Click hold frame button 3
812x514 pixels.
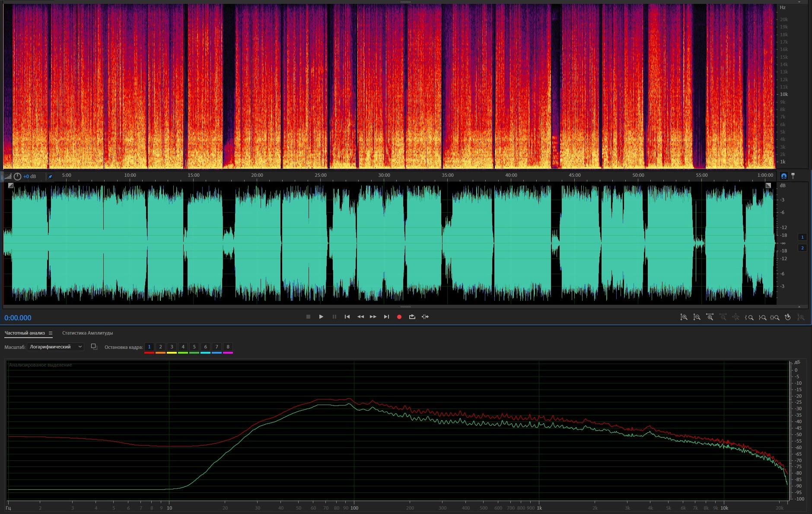[x=172, y=347]
